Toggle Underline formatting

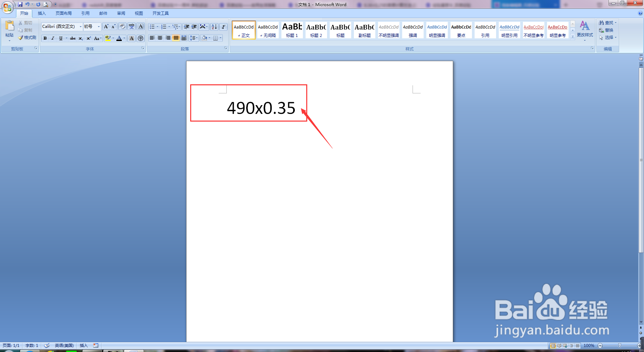[61, 38]
